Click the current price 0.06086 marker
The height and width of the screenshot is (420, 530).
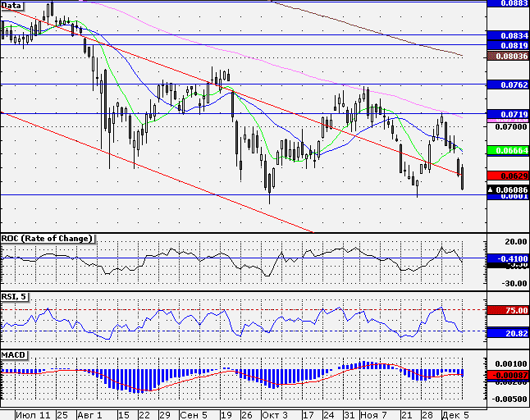(x=509, y=189)
